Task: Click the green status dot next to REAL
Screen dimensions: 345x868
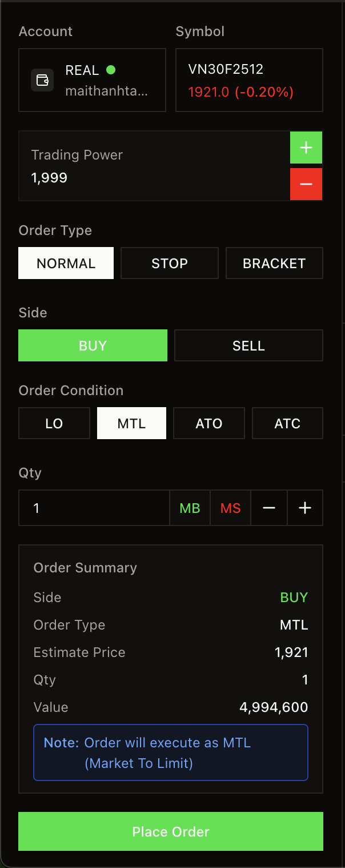Action: tap(111, 70)
